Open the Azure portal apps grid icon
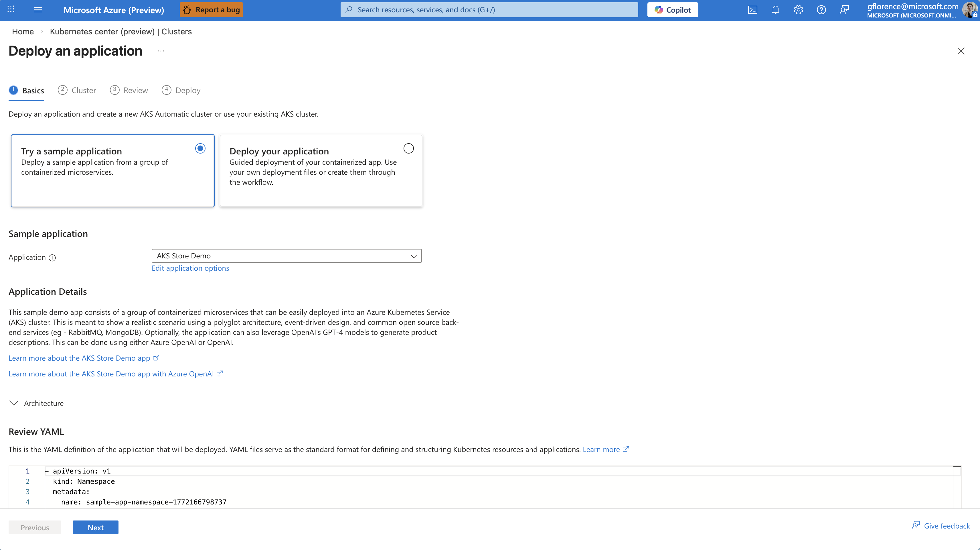Screen dimensions: 980x550 click(11, 9)
